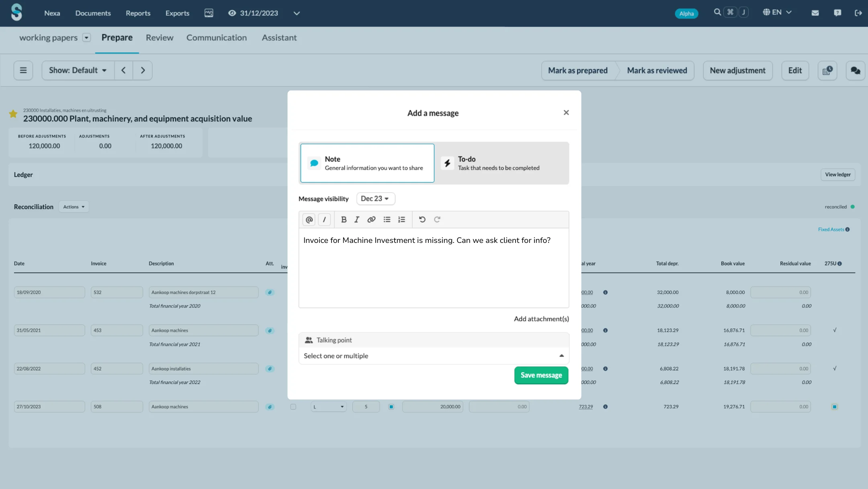Click the mention (@) icon in editor toolbar
The height and width of the screenshot is (489, 868).
(309, 220)
